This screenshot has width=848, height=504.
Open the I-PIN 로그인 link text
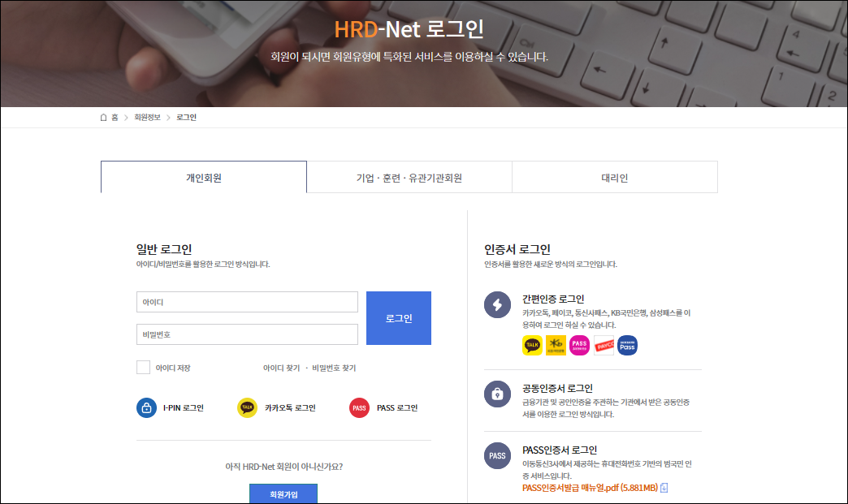click(184, 408)
